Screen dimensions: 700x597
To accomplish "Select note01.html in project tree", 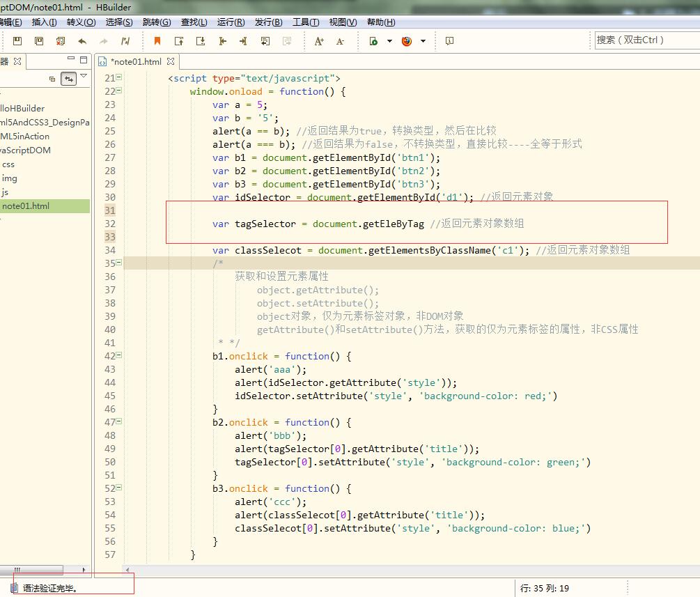I will 26,206.
